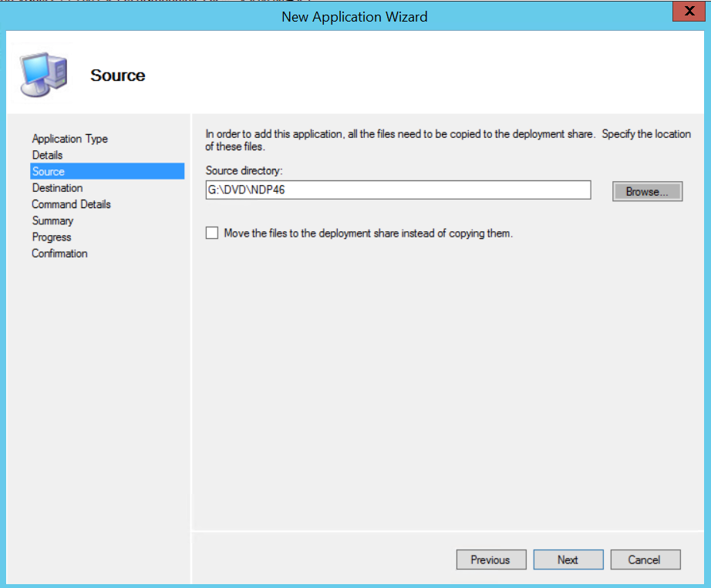The width and height of the screenshot is (711, 588).
Task: Click the 'Source' page heading
Action: pos(117,76)
